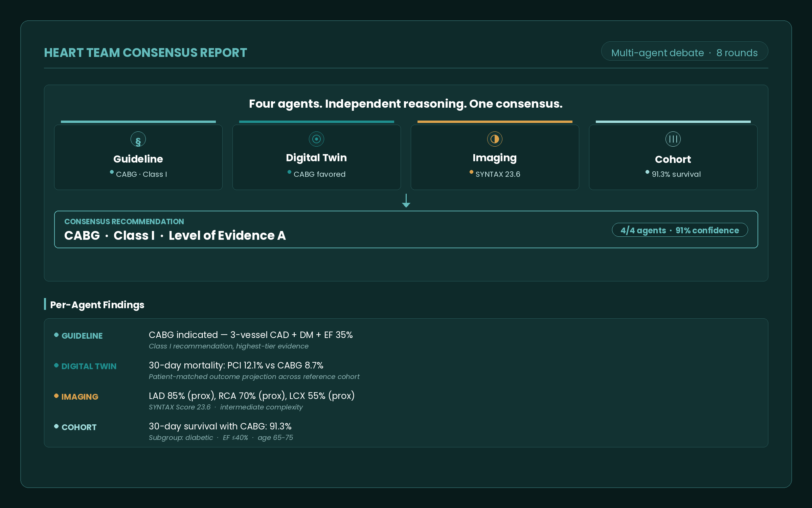812x508 pixels.
Task: Open the Imaging agent card title
Action: 495,158
